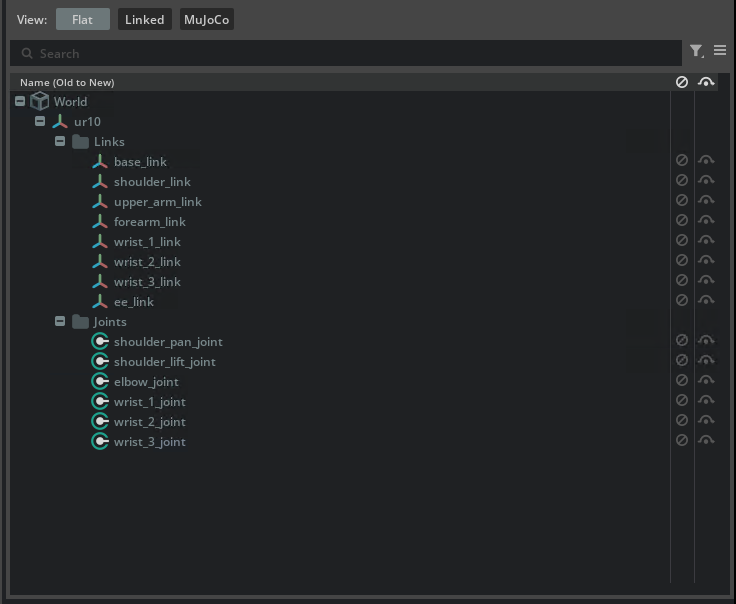Click the ur10 axis icon
Image resolution: width=736 pixels, height=604 pixels.
[60, 122]
